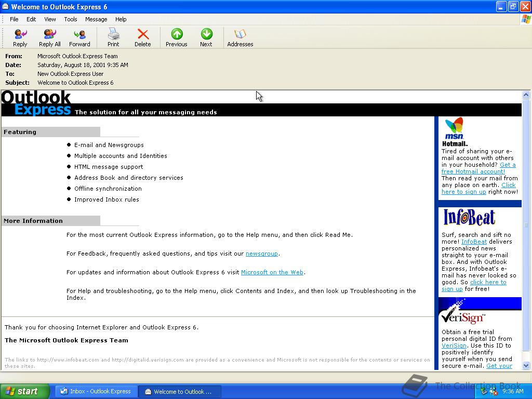
Task: Click the scrollbar down arrow
Action: pos(526,365)
